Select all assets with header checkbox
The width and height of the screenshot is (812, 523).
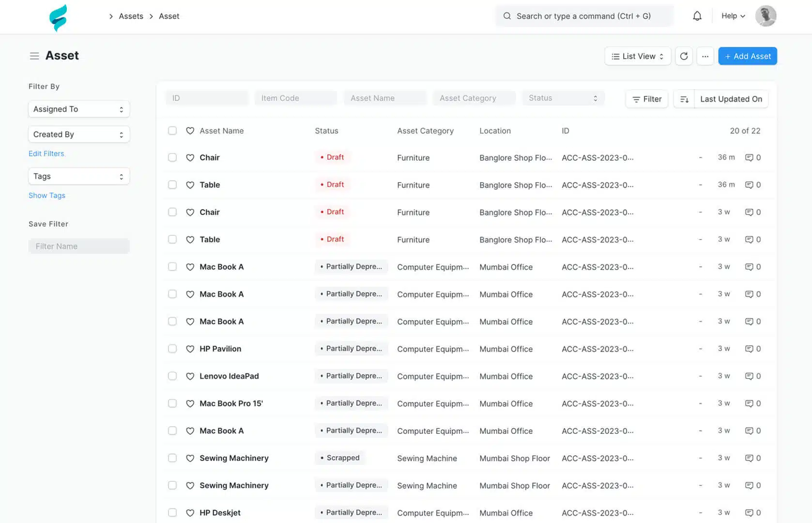point(172,131)
